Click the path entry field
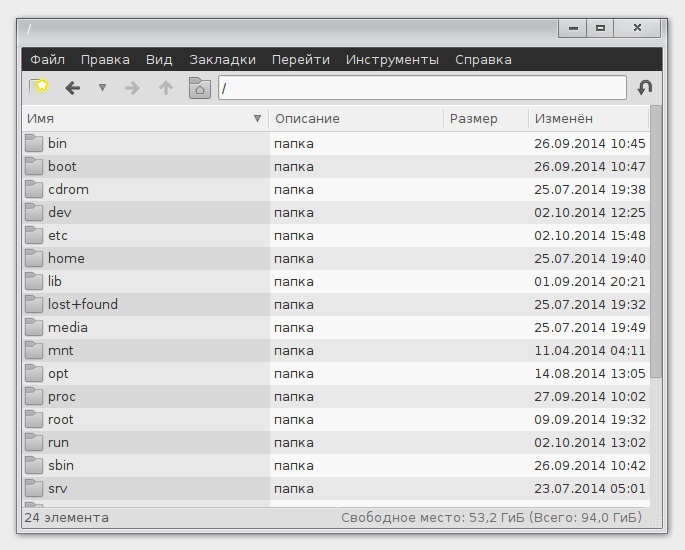This screenshot has height=550, width=685. click(422, 88)
